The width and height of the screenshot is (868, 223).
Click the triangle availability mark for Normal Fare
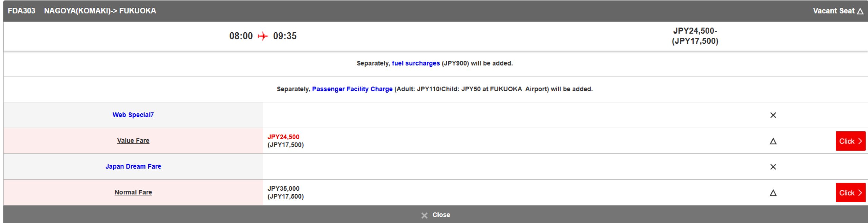773,193
